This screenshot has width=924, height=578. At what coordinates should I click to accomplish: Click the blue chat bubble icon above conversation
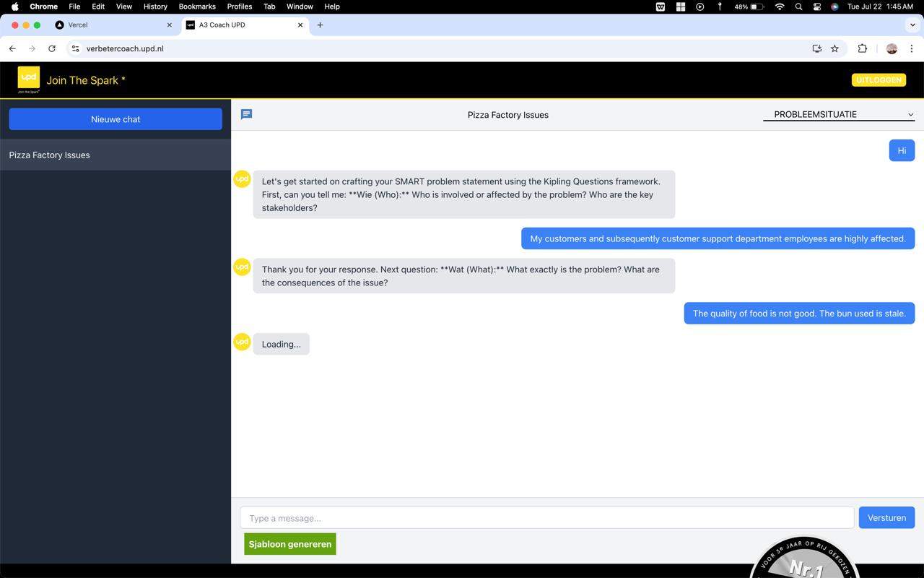pyautogui.click(x=246, y=114)
